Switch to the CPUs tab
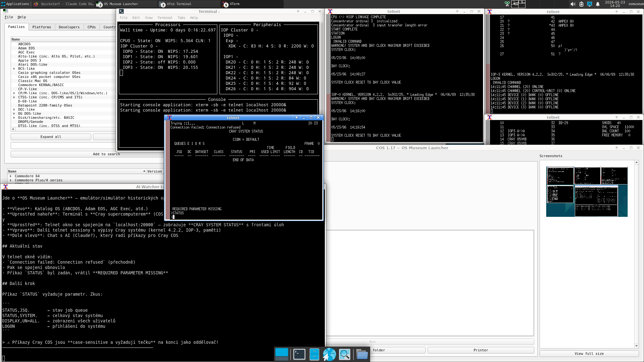The width and height of the screenshot is (644, 362). click(x=92, y=27)
